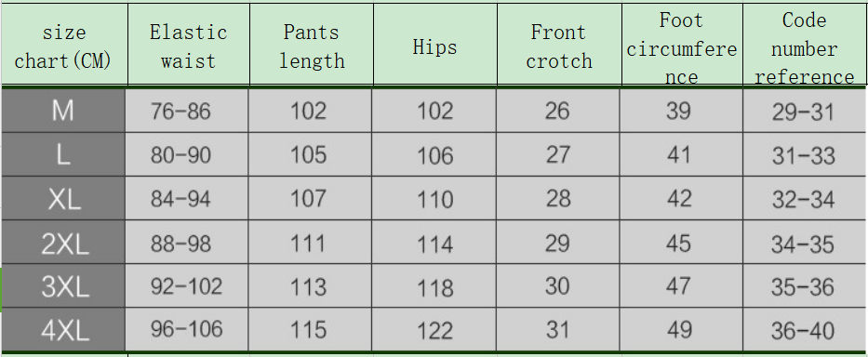
Task: Select the 'Pants length' header cell
Action: [x=312, y=45]
